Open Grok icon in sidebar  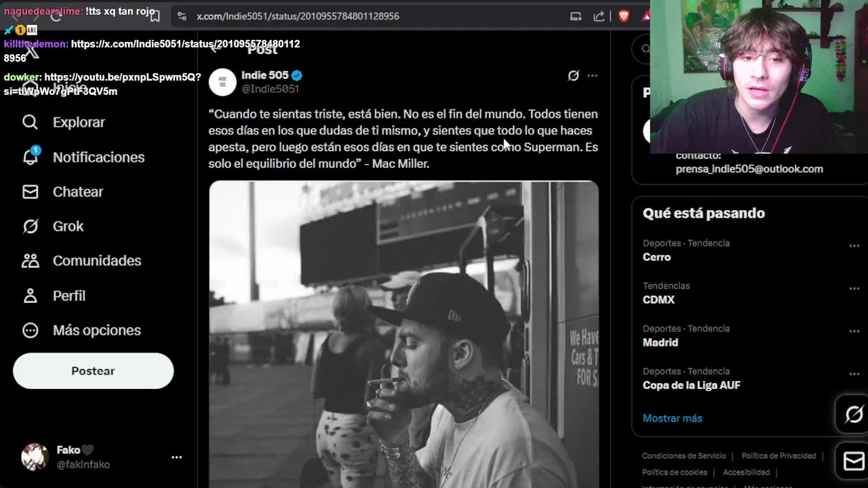(30, 226)
